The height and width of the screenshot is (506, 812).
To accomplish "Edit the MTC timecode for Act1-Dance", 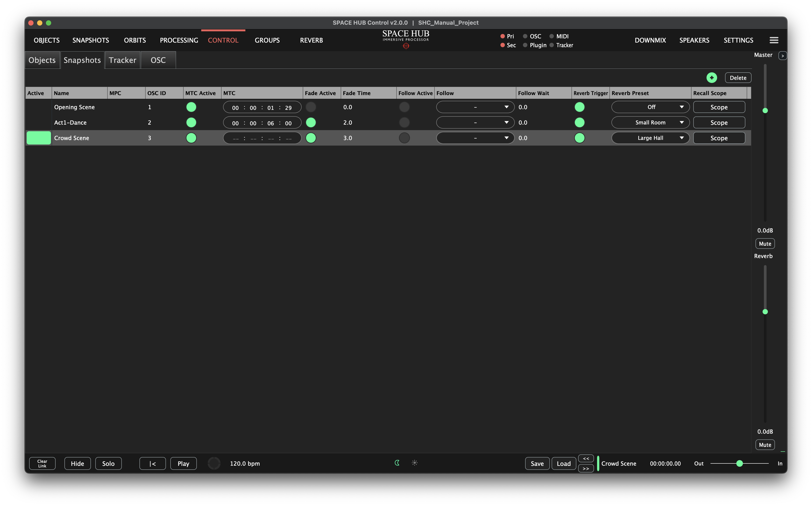I will (x=262, y=122).
